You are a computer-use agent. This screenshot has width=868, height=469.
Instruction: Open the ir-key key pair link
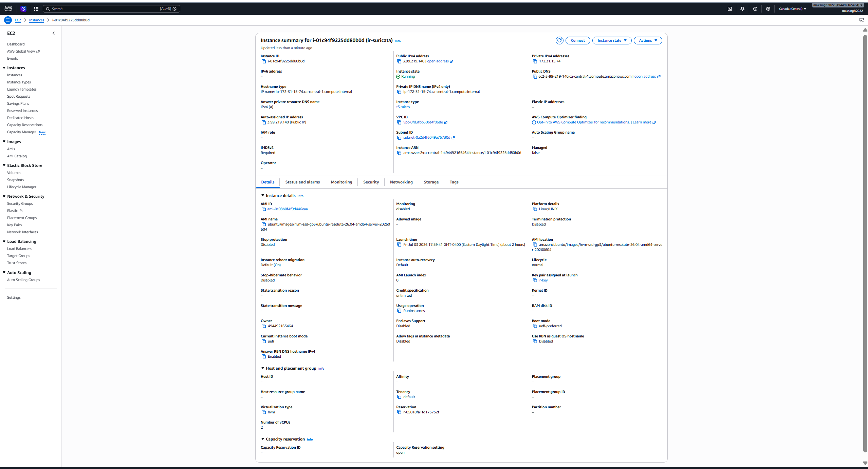pos(543,280)
